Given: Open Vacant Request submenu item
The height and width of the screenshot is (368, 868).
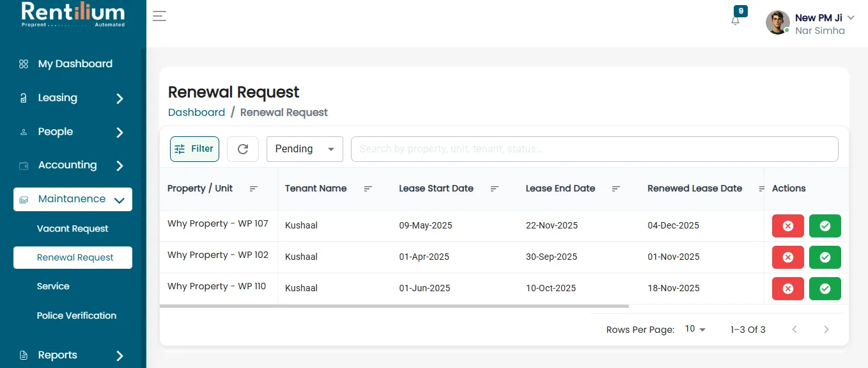Looking at the screenshot, I should (x=73, y=228).
